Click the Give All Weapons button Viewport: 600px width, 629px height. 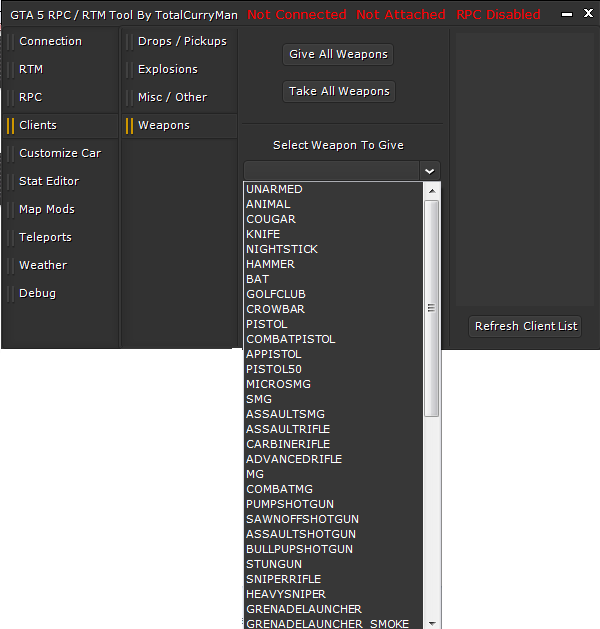[338, 54]
